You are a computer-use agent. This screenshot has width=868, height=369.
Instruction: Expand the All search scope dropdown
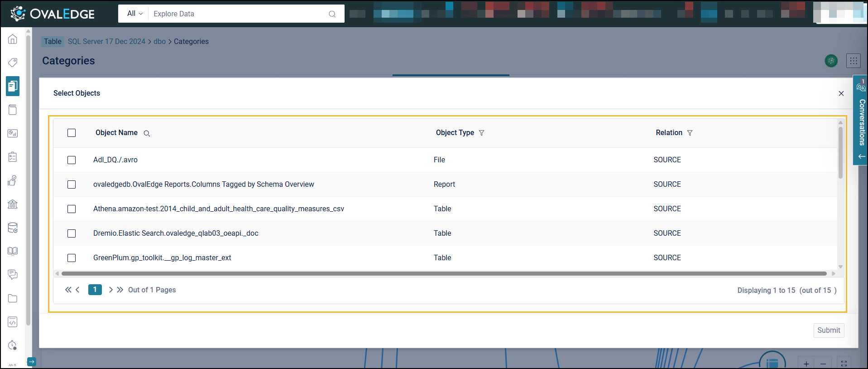coord(134,14)
